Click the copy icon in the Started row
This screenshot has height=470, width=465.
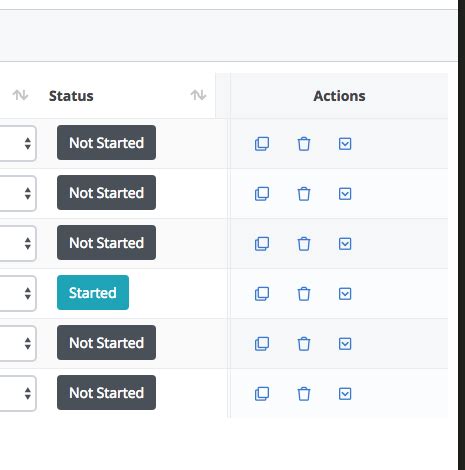point(262,294)
